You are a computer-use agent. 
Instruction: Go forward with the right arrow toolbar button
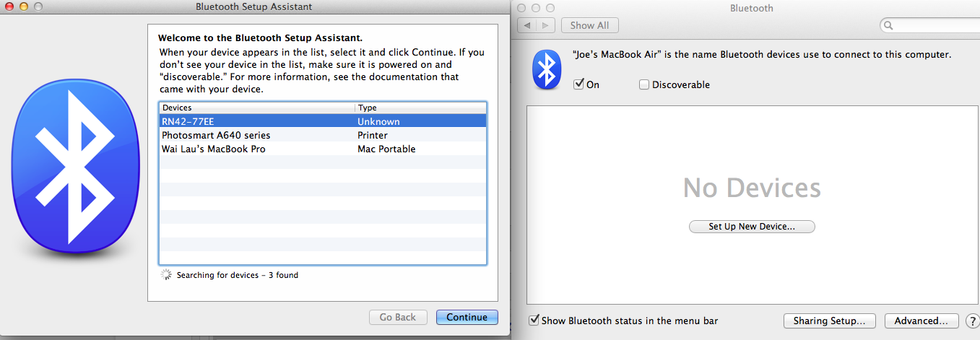coord(545,25)
